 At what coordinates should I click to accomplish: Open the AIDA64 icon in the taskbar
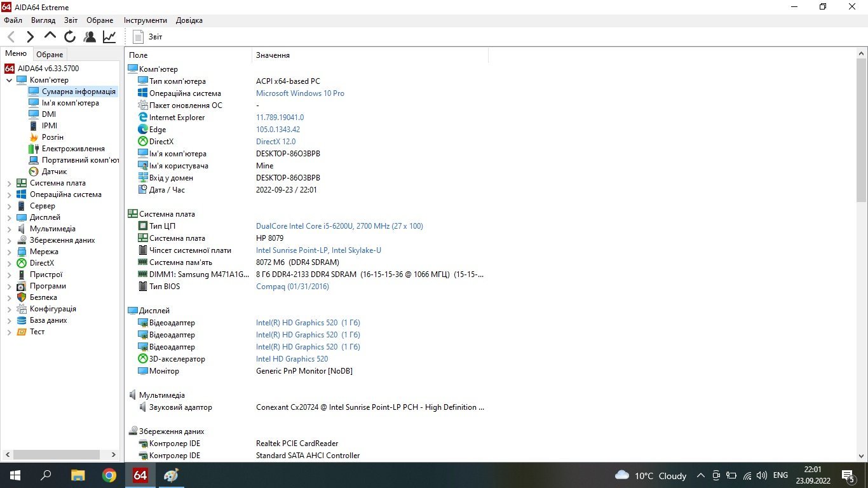click(x=140, y=475)
